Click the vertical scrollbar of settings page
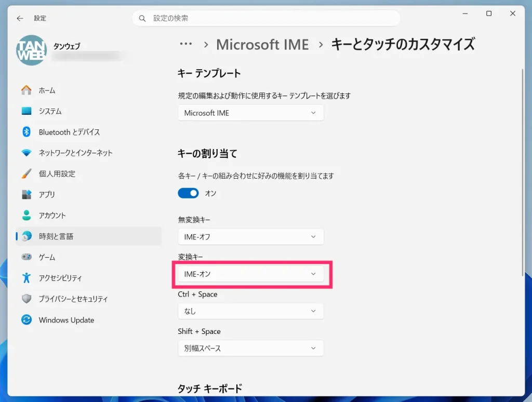This screenshot has width=532, height=402. pyautogui.click(x=523, y=172)
